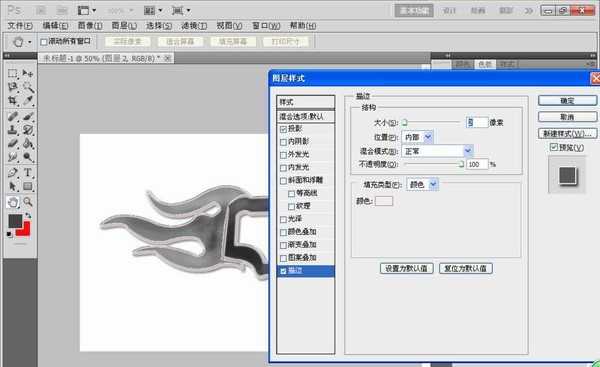Image resolution: width=600 pixels, height=367 pixels.
Task: Select the History Brush tool
Action: 28,130
